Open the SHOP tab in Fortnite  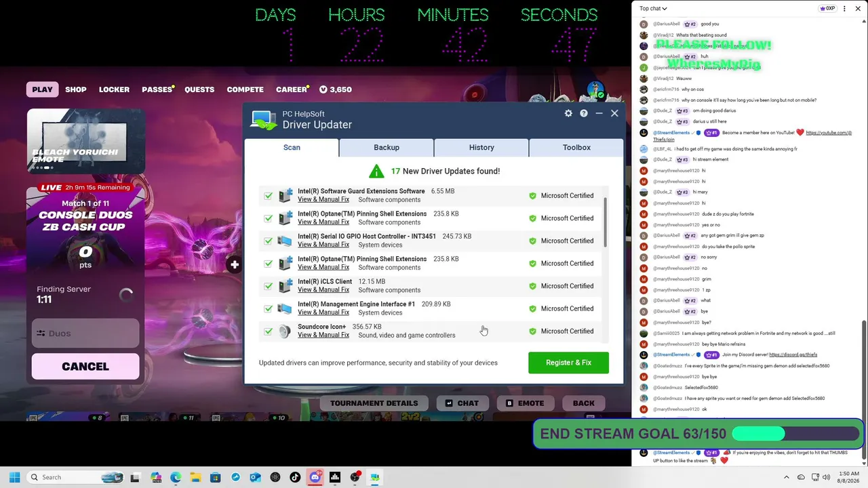[x=76, y=89]
